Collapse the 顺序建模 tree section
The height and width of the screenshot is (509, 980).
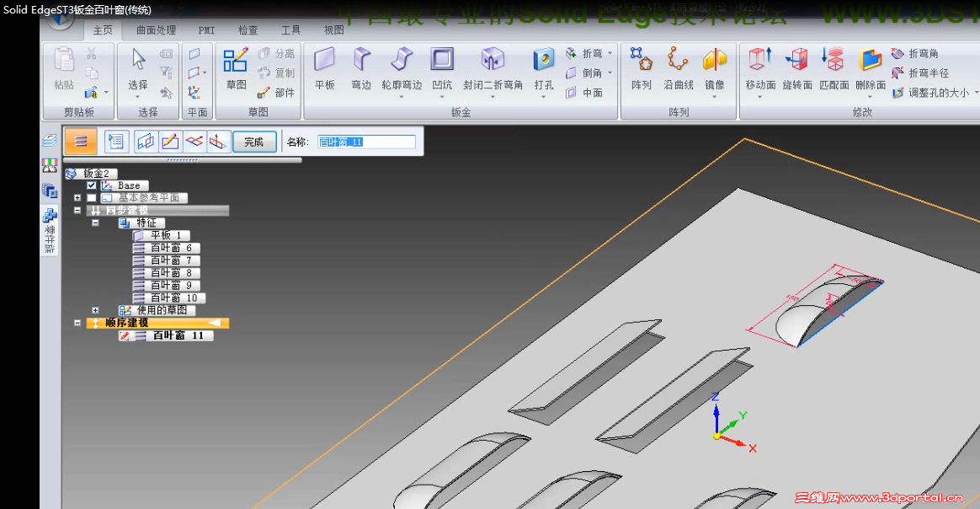(x=77, y=323)
